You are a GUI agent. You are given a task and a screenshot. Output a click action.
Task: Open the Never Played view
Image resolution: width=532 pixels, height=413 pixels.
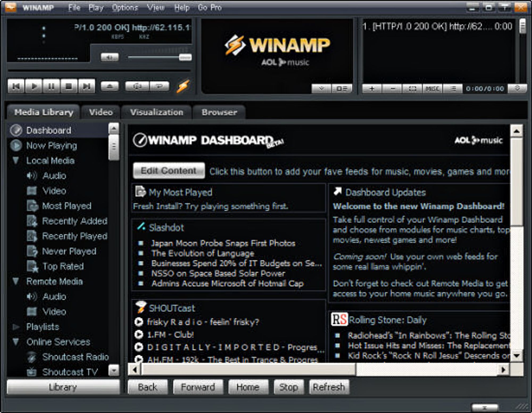click(x=69, y=251)
